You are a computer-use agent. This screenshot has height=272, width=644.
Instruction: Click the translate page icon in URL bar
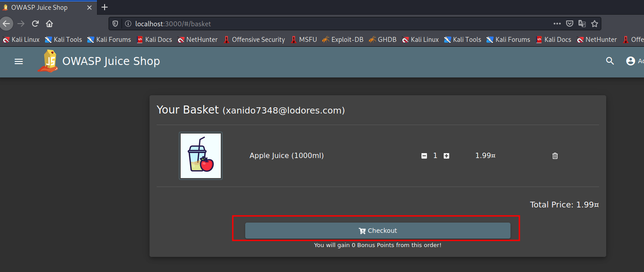[582, 24]
